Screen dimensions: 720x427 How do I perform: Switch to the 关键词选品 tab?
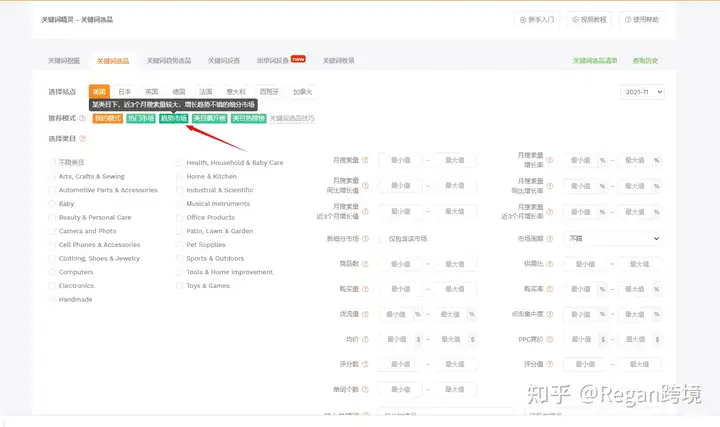tap(113, 61)
